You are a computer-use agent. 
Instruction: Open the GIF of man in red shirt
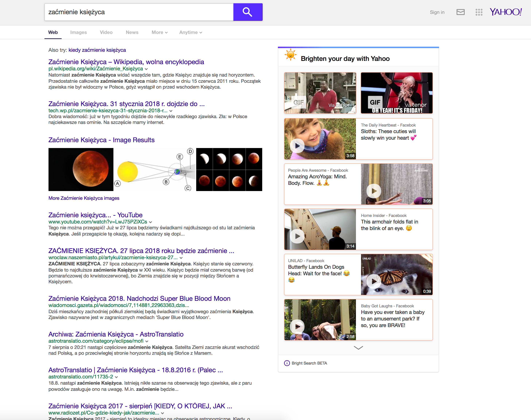click(320, 93)
